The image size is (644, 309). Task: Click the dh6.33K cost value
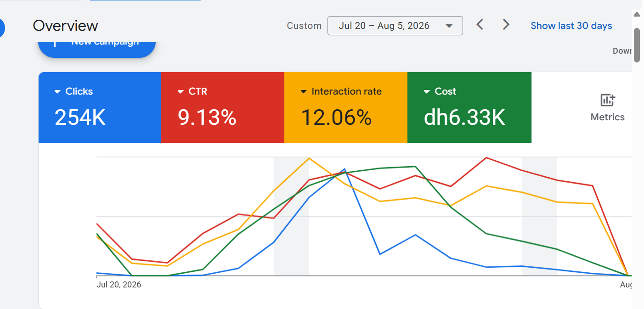tap(464, 117)
